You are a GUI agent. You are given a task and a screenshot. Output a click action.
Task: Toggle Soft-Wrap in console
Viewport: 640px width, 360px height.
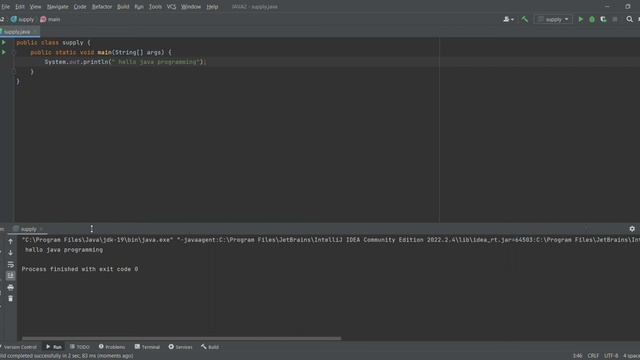tap(11, 264)
